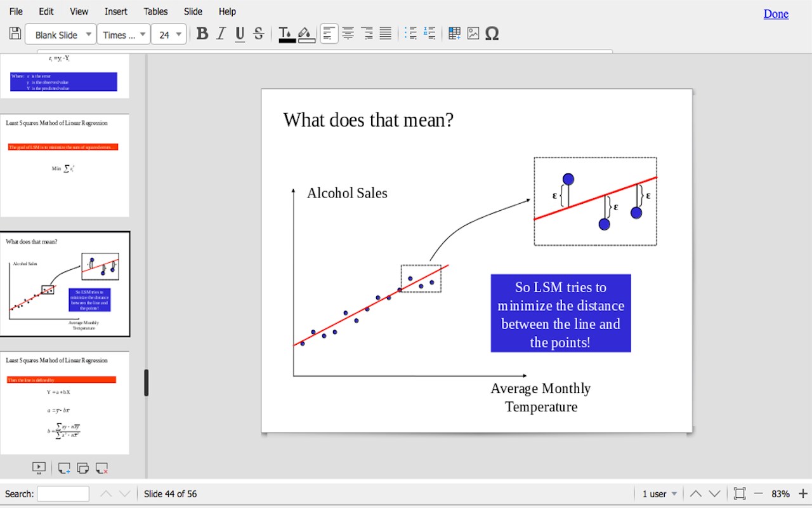Select the partial error-definition slide thumbnail

coord(65,76)
